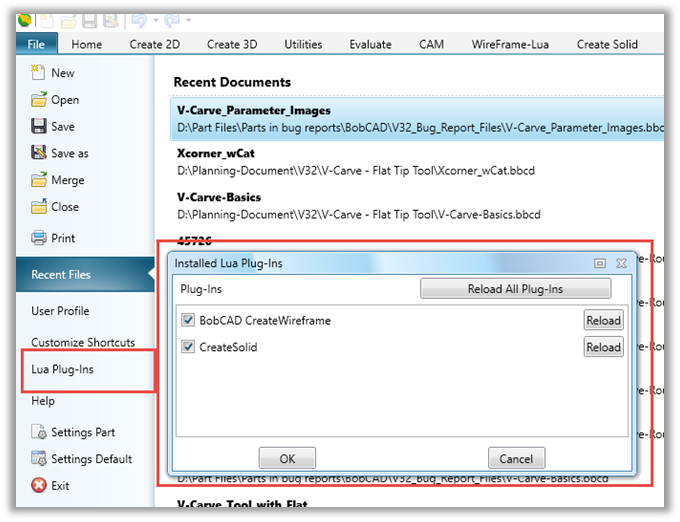Click the Print printer icon

[x=38, y=238]
